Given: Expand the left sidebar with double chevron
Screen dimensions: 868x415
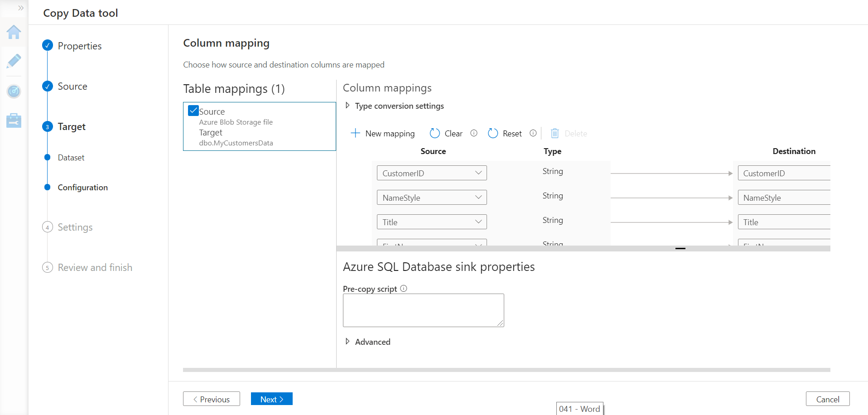Looking at the screenshot, I should coord(21,8).
